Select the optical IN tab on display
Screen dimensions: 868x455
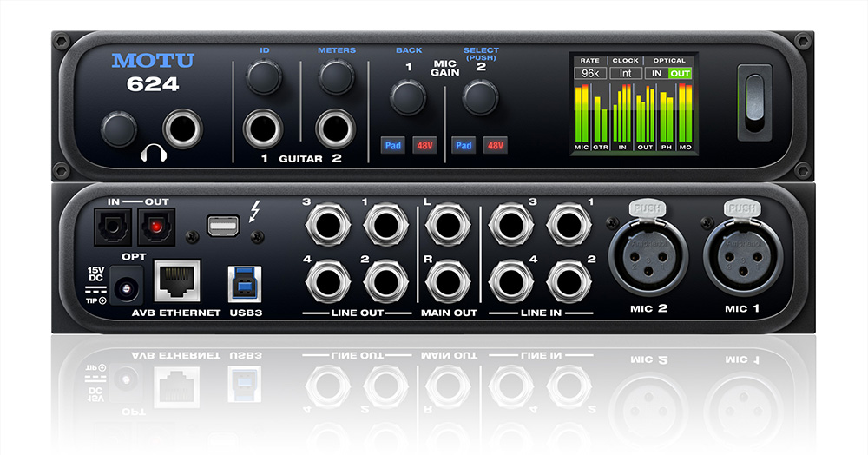point(658,74)
